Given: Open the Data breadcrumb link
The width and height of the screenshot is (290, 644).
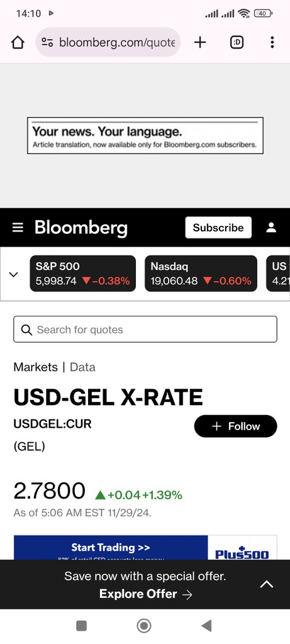Looking at the screenshot, I should click(x=82, y=367).
